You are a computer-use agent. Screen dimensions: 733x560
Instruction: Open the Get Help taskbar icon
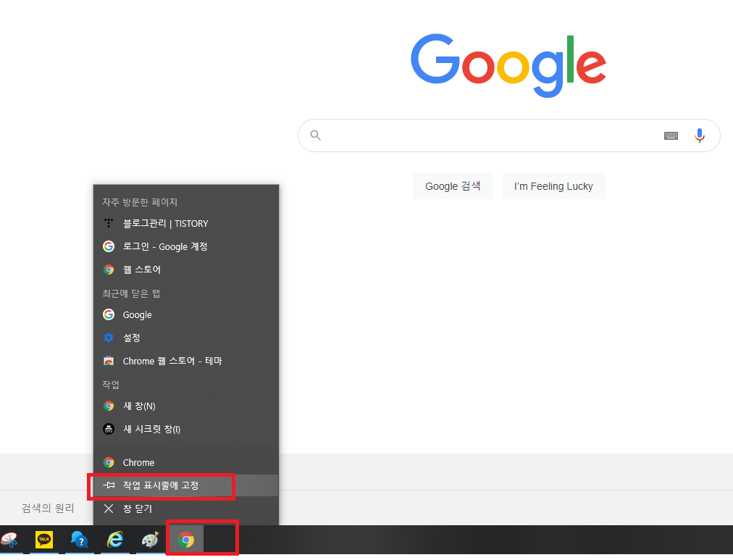point(80,540)
